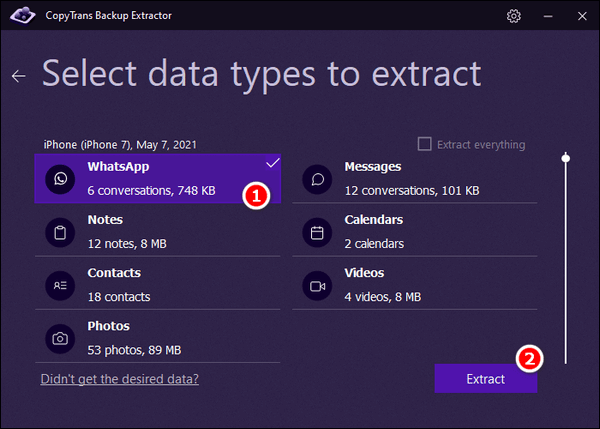Click '12 notes, 8 MB' text
The height and width of the screenshot is (429, 600).
click(127, 244)
